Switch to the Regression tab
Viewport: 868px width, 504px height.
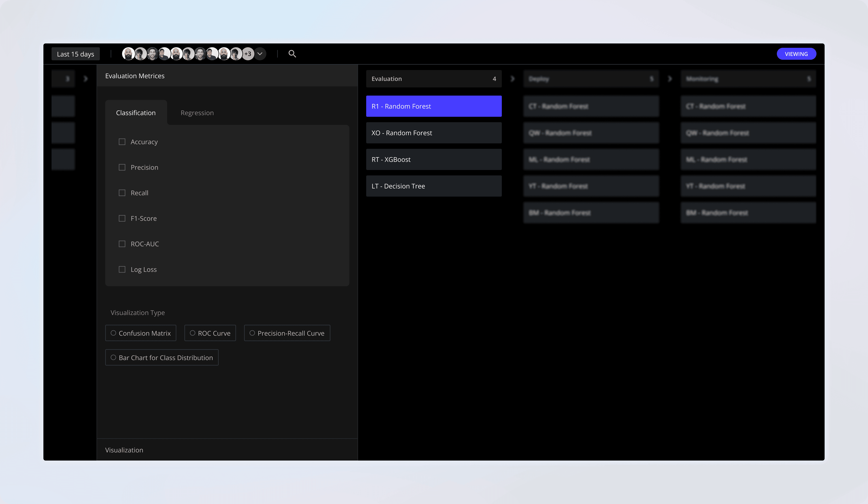pos(197,113)
